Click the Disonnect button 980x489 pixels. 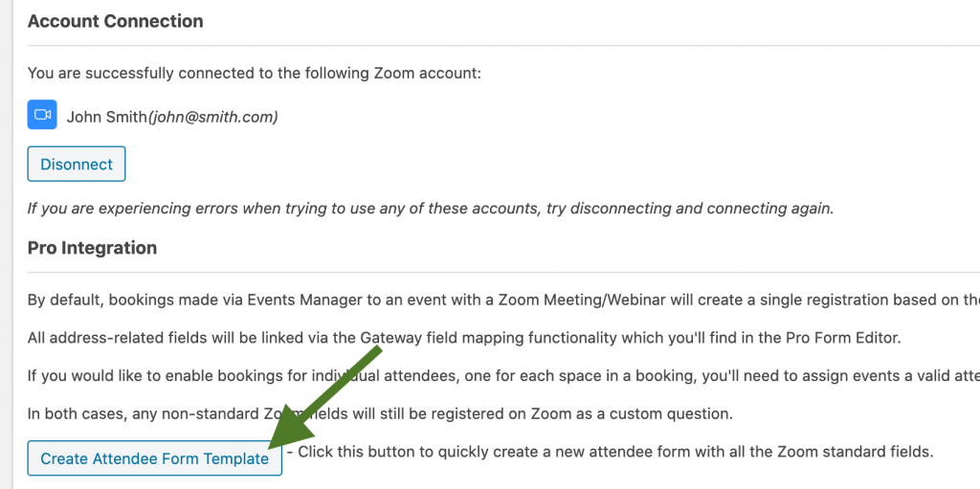(x=77, y=164)
